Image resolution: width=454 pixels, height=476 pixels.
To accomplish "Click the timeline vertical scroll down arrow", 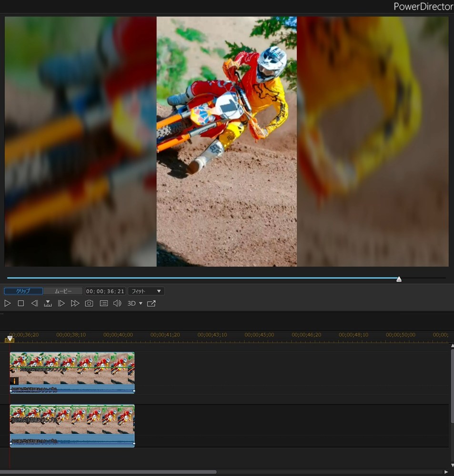I will tap(452, 465).
